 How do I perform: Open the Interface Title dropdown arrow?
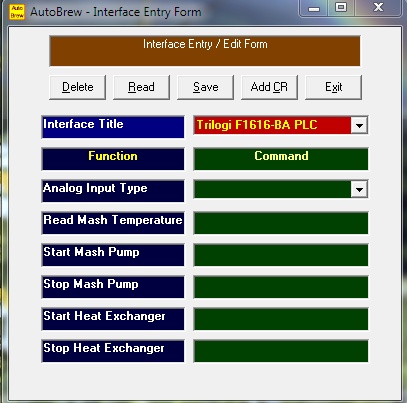click(359, 126)
